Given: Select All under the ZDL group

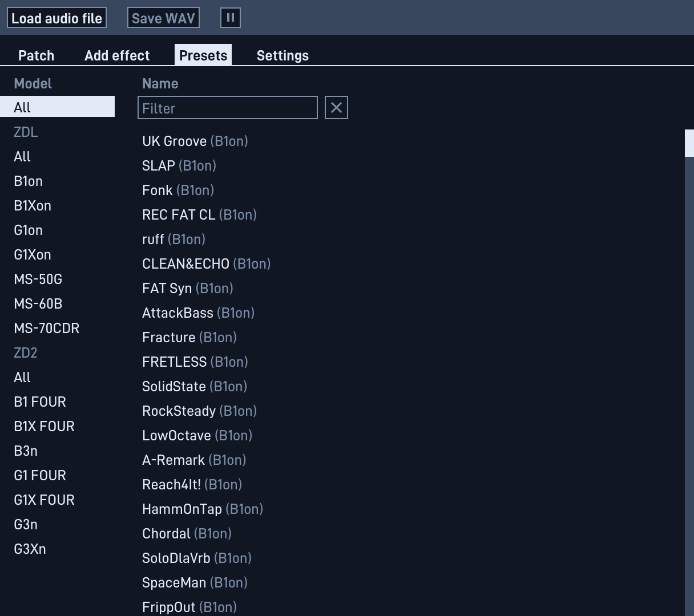Looking at the screenshot, I should pyautogui.click(x=57, y=156).
